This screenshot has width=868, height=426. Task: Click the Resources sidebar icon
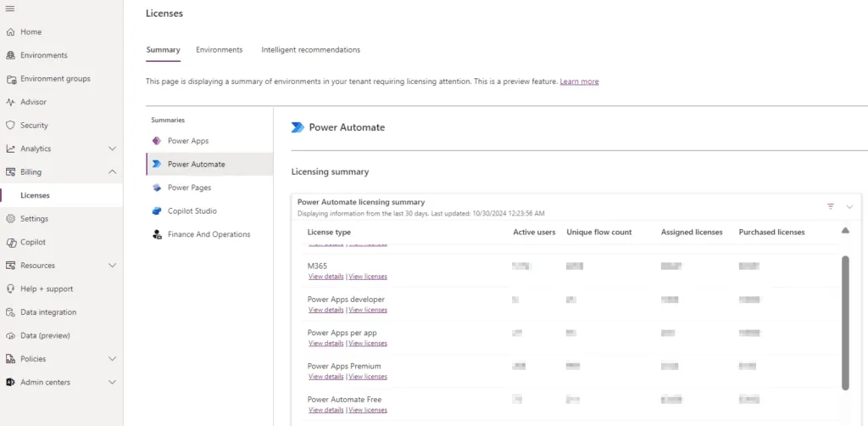(10, 266)
